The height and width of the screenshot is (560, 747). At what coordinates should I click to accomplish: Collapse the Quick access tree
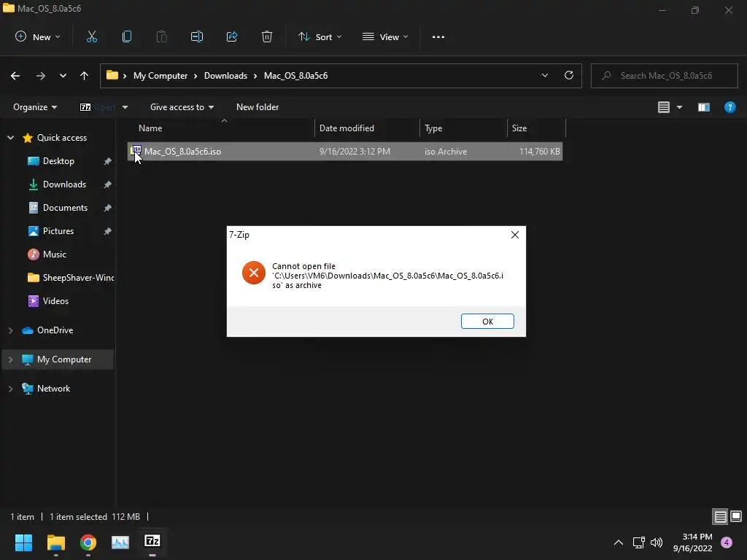[x=10, y=138]
